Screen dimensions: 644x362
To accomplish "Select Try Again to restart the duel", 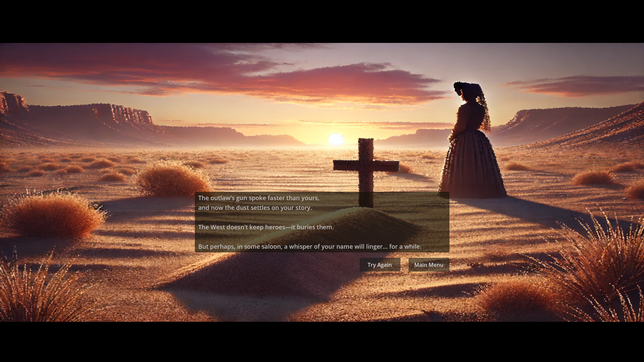I will (379, 265).
